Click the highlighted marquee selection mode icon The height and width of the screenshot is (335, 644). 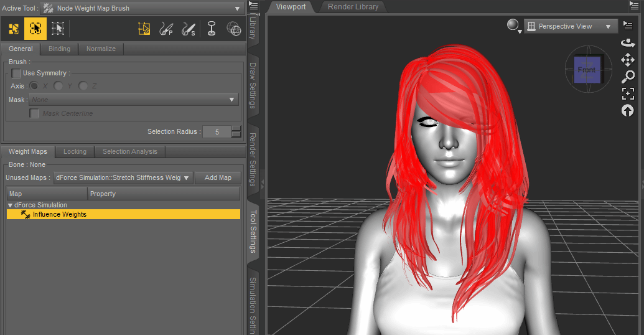pos(35,29)
